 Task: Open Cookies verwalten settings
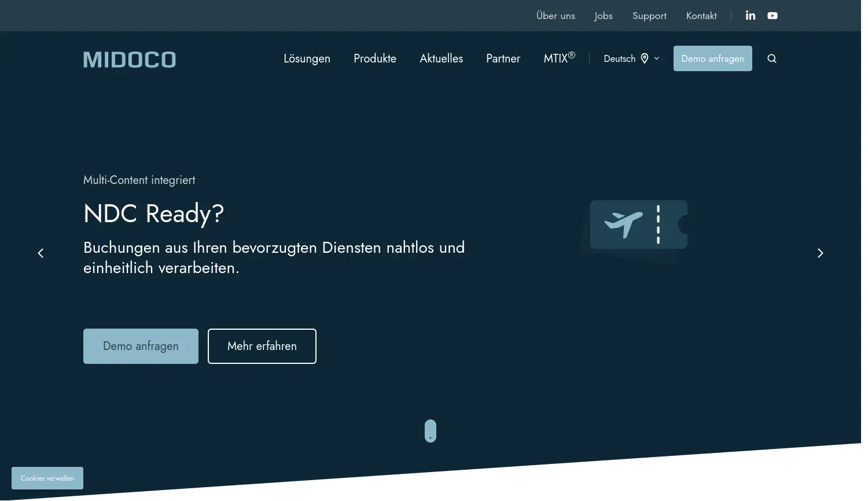click(47, 478)
